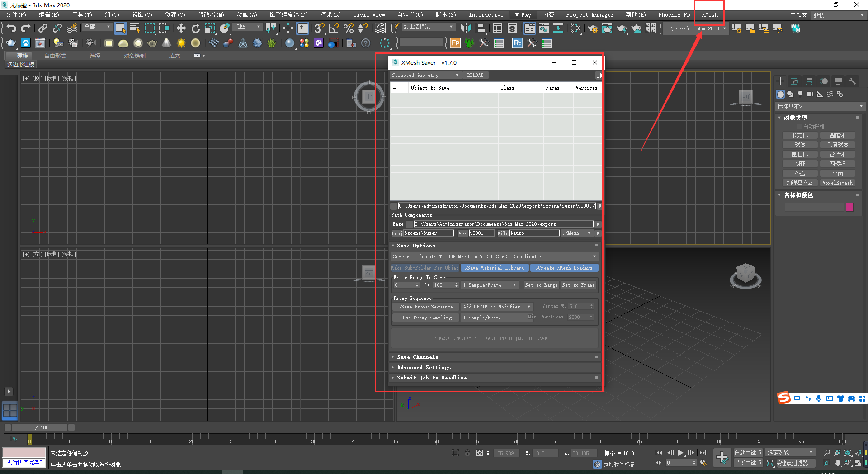
Task: Create a 长方体 box primitive
Action: (x=800, y=135)
